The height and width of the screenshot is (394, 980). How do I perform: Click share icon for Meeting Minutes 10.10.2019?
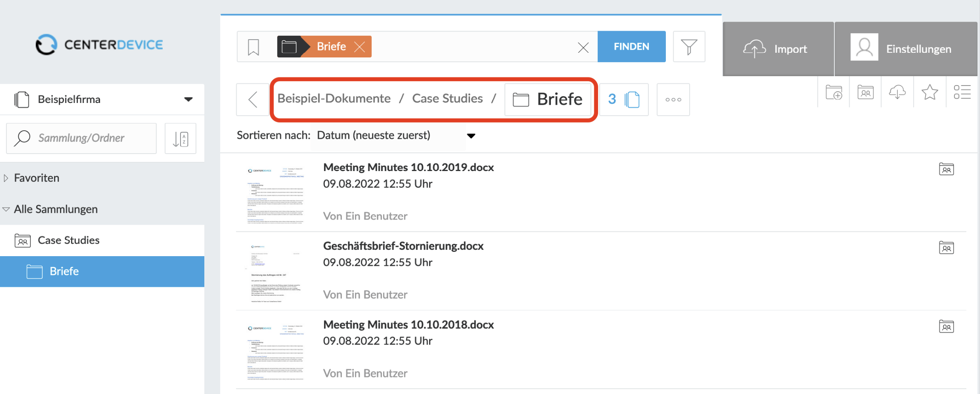[946, 169]
